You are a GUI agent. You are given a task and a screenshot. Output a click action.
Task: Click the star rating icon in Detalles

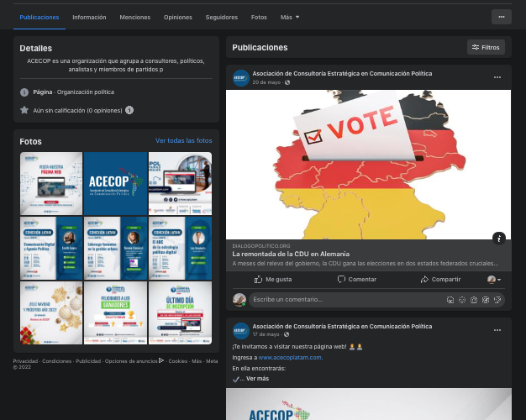click(24, 110)
